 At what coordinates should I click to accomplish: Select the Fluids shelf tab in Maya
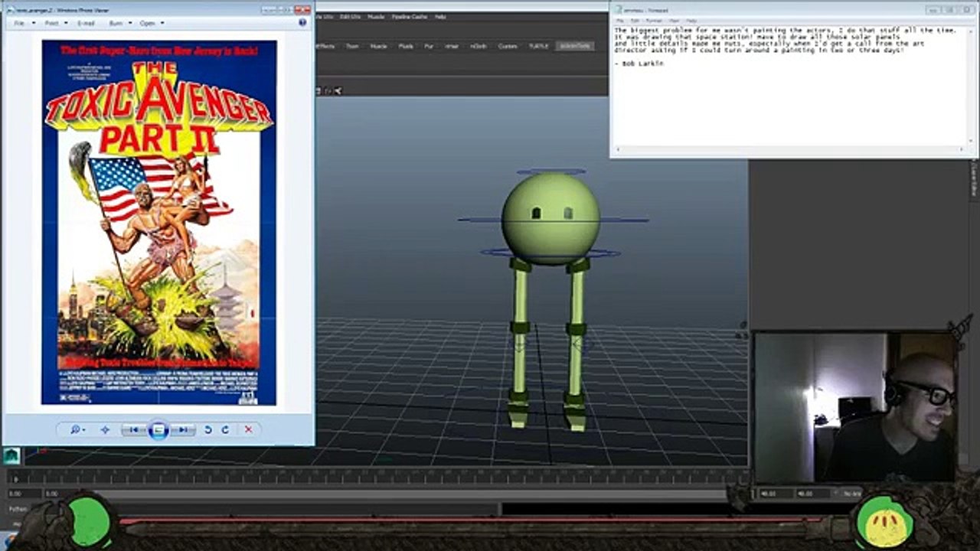tap(406, 46)
